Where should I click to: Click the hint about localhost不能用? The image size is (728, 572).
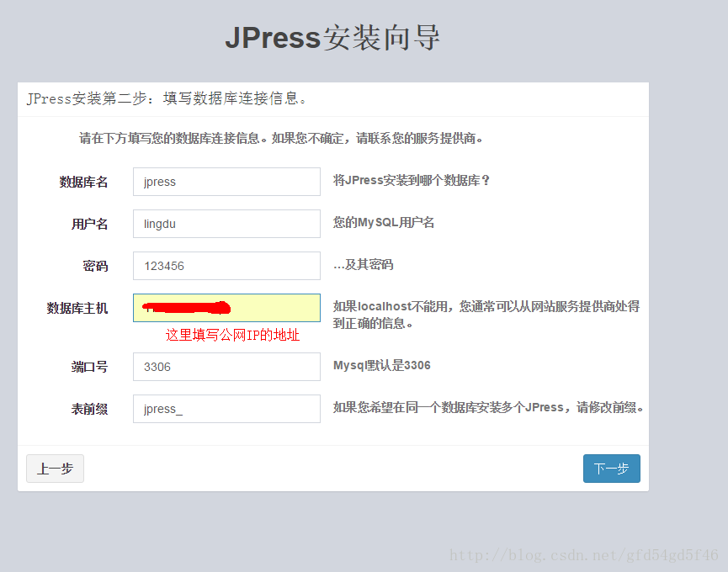point(486,315)
